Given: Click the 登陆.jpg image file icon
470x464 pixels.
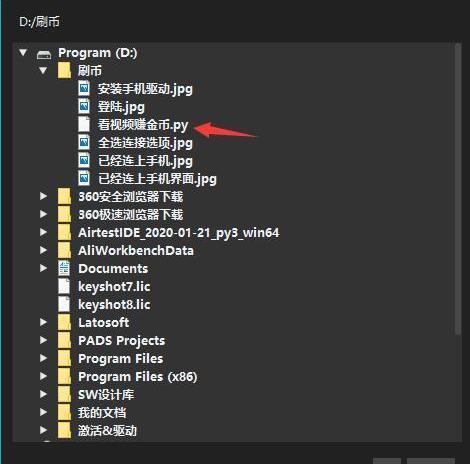Looking at the screenshot, I should click(x=84, y=107).
